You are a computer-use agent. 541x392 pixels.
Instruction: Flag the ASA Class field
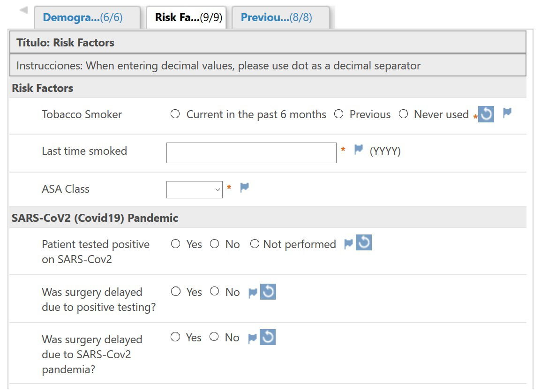(x=244, y=188)
